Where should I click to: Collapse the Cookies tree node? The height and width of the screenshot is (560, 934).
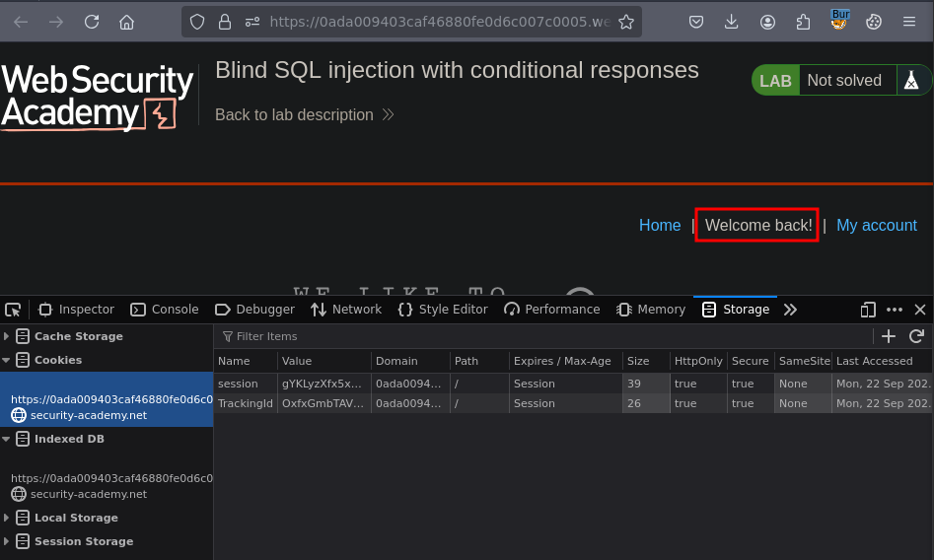[x=7, y=360]
